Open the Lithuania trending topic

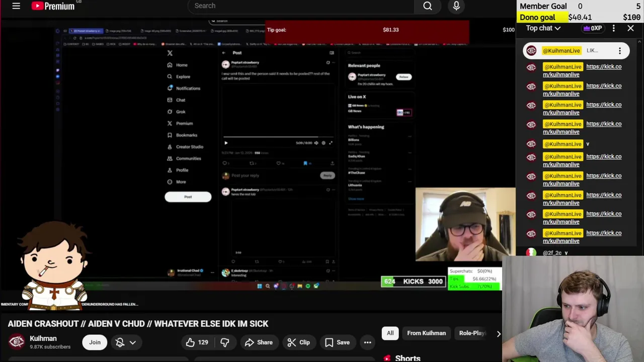355,185
